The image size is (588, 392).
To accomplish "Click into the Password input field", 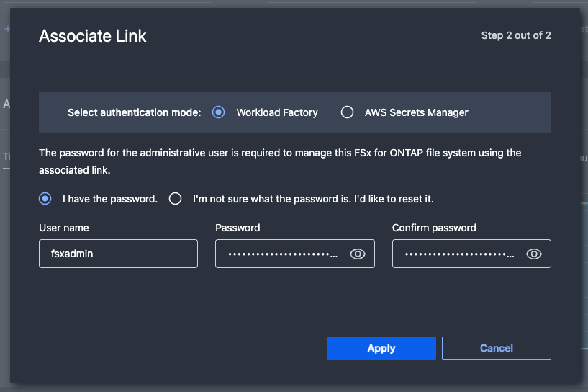I will pyautogui.click(x=295, y=254).
